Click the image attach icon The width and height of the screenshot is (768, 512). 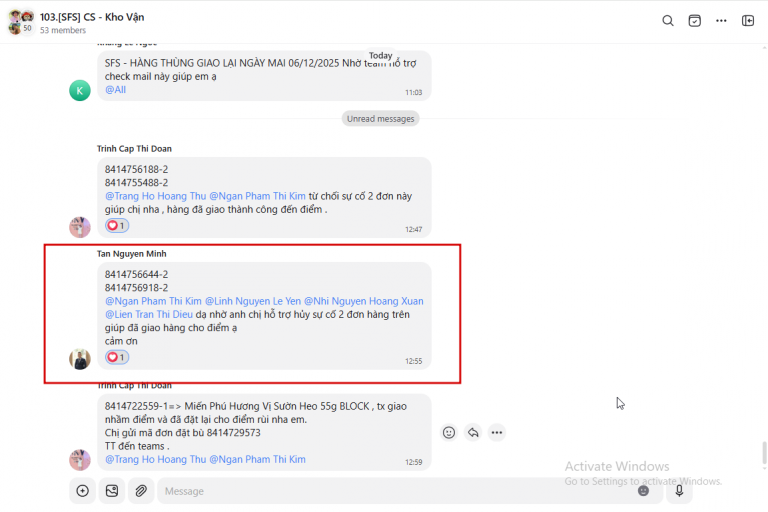coord(112,490)
